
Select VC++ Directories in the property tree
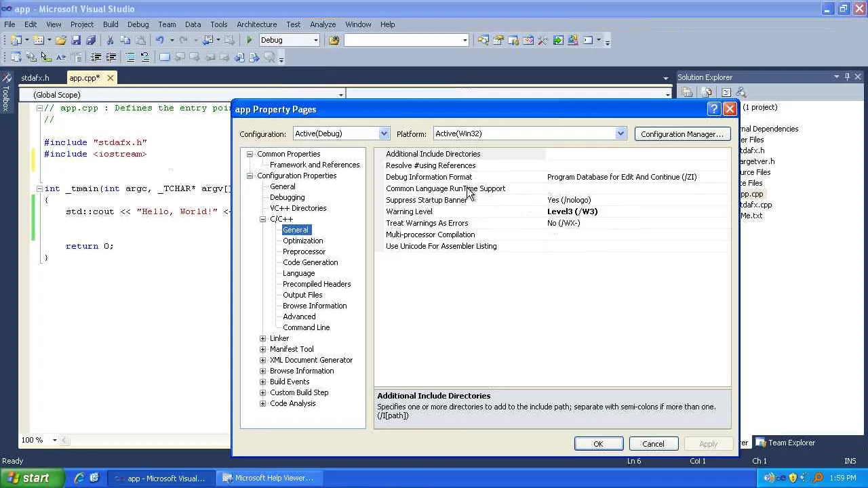point(298,208)
